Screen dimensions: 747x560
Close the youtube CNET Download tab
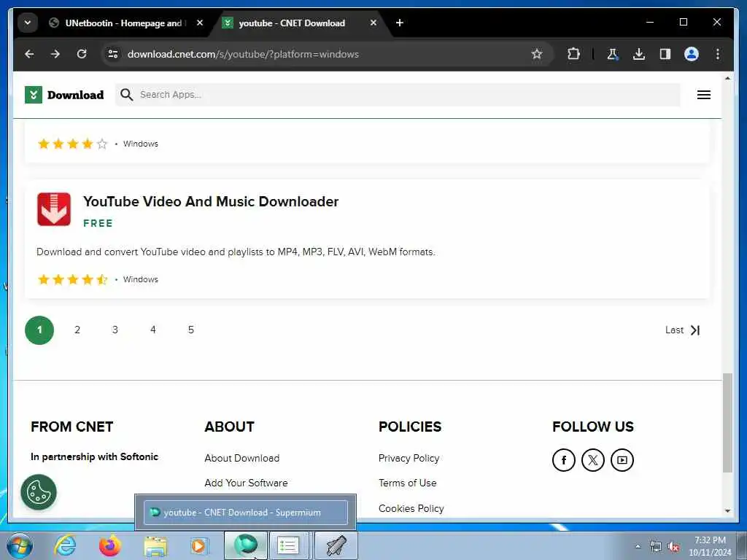[373, 23]
